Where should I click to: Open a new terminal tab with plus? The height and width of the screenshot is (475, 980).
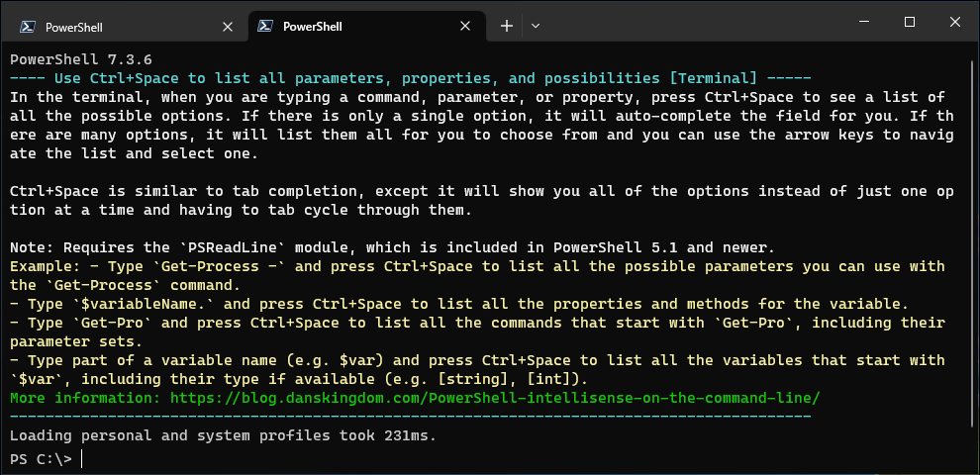click(x=507, y=26)
